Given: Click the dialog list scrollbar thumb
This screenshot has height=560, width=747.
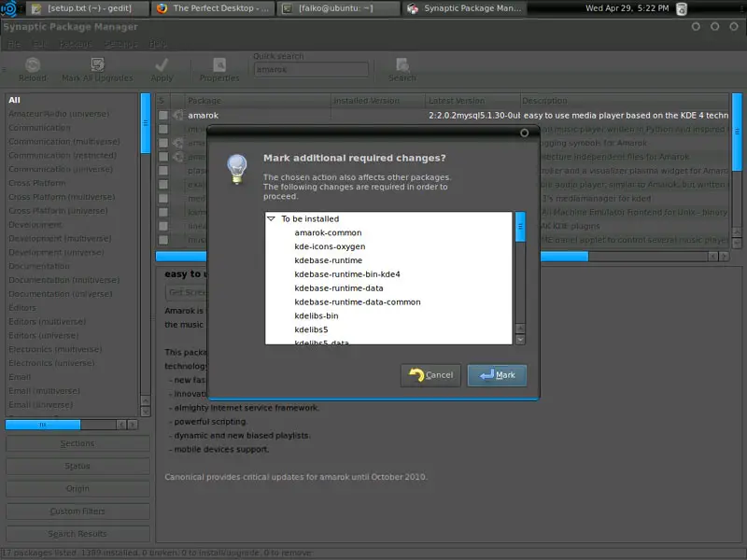Looking at the screenshot, I should [520, 227].
